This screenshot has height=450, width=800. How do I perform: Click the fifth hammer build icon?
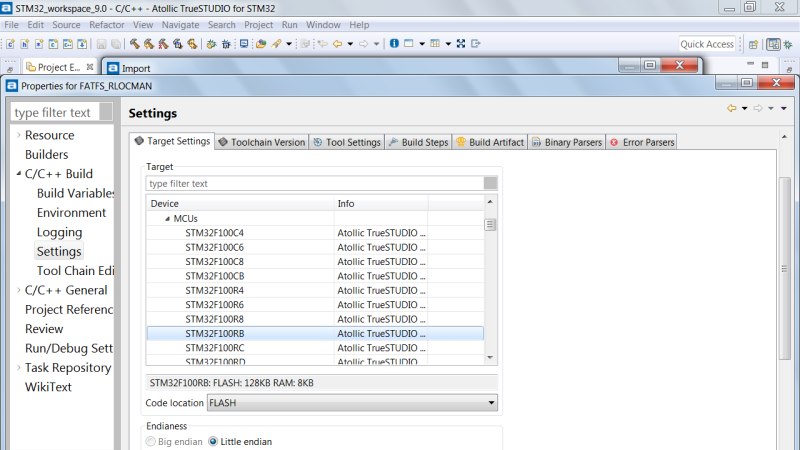[192, 44]
